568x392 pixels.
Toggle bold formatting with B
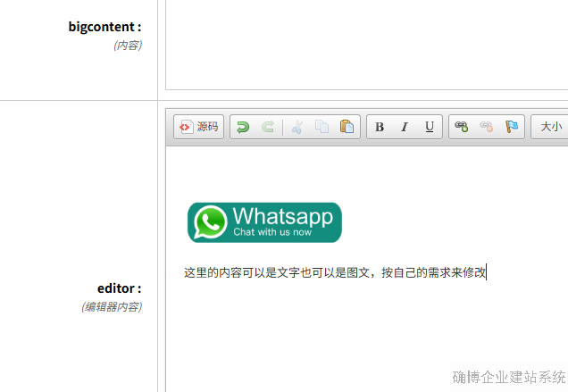point(380,127)
